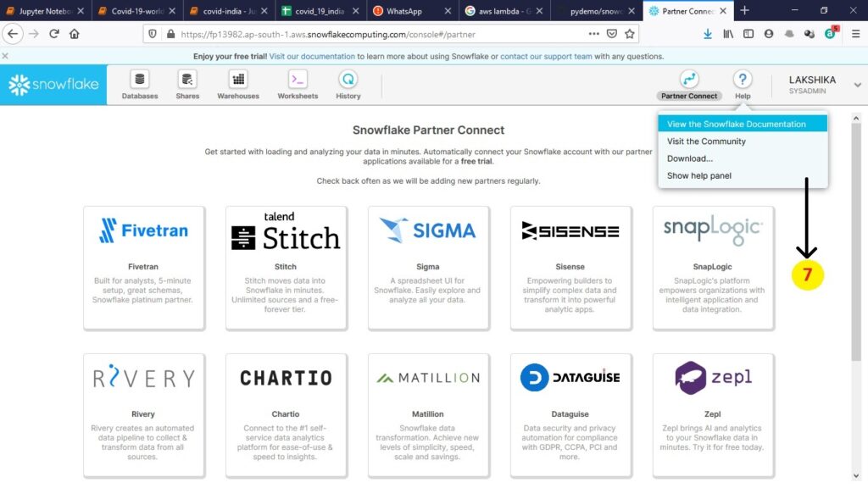
Task: Click the contact our support team link
Action: [x=546, y=57]
